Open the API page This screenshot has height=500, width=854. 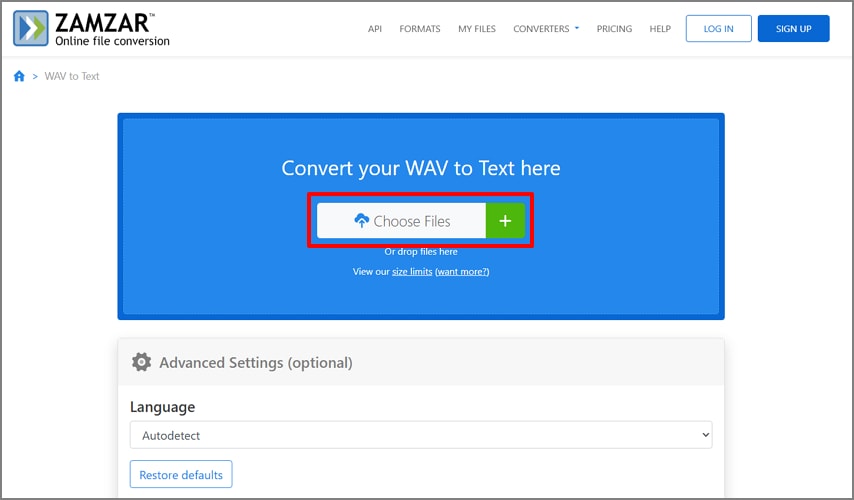[x=375, y=29]
